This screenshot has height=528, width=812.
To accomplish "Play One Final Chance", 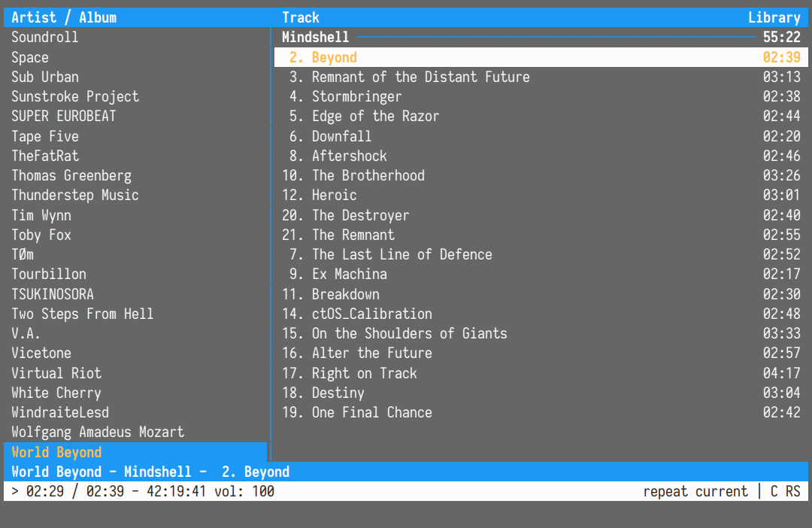I will pyautogui.click(x=371, y=412).
